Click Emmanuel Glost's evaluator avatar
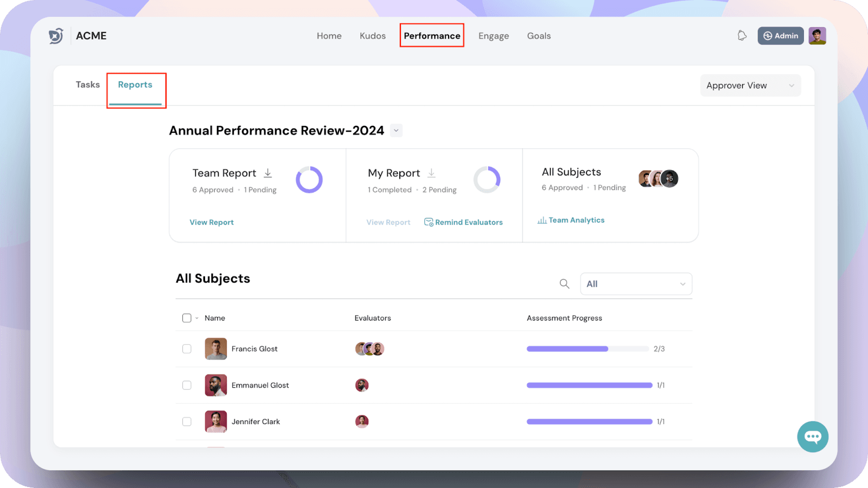 tap(362, 385)
